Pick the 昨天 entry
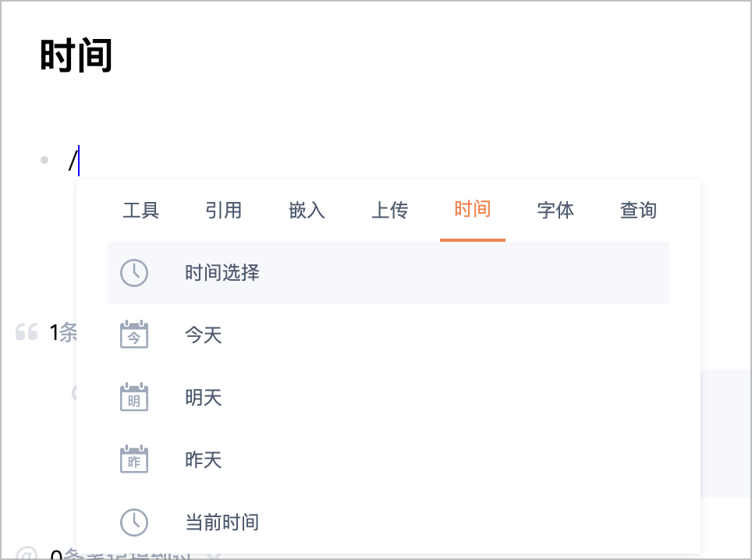Viewport: 752px width, 560px height. coord(204,460)
